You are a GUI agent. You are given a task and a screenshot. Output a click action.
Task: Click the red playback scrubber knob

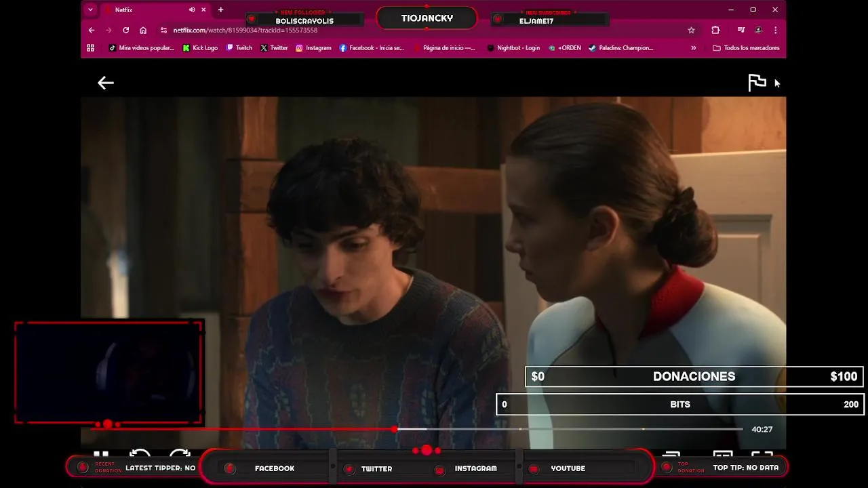tap(395, 429)
